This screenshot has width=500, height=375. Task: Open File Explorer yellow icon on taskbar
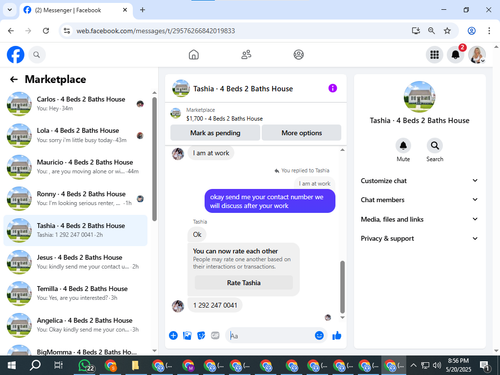pos(135,365)
